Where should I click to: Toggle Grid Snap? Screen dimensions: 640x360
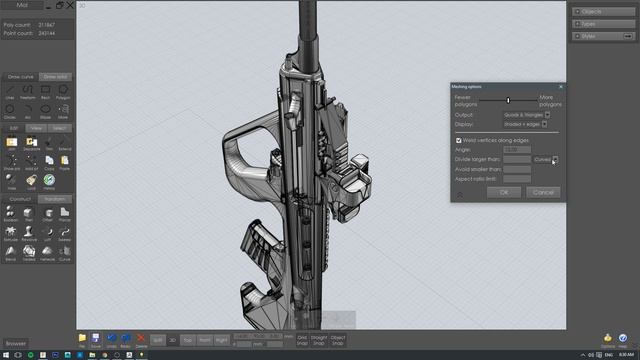[302, 340]
